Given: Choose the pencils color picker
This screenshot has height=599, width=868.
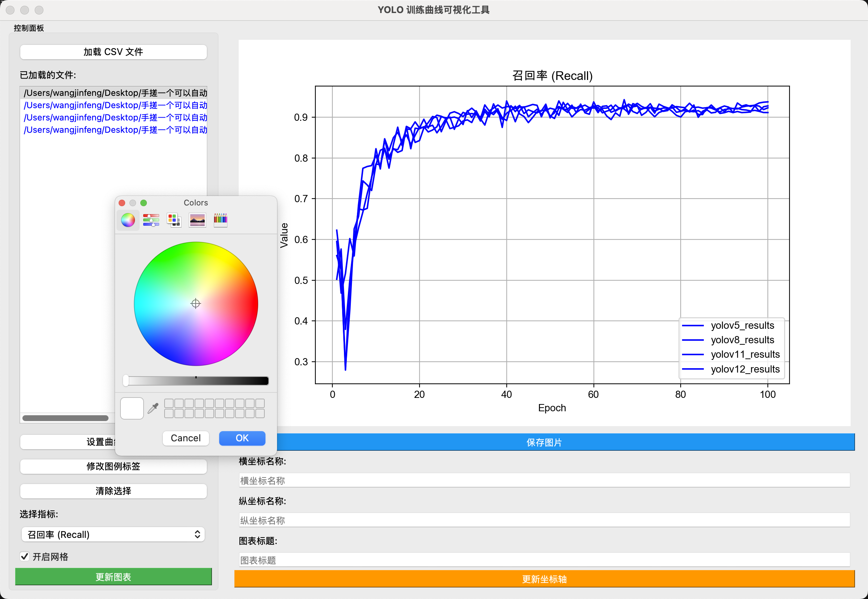Looking at the screenshot, I should click(x=220, y=220).
